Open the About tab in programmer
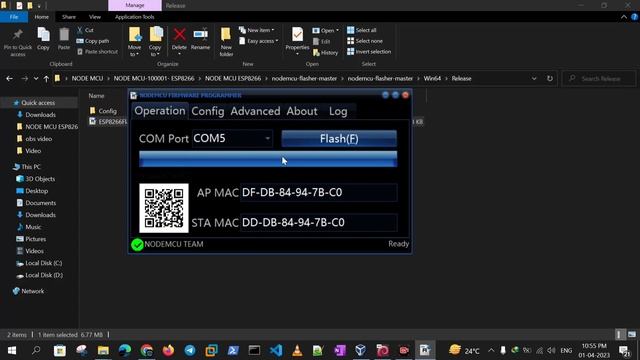Screen dimensions: 640x360 (x=302, y=111)
